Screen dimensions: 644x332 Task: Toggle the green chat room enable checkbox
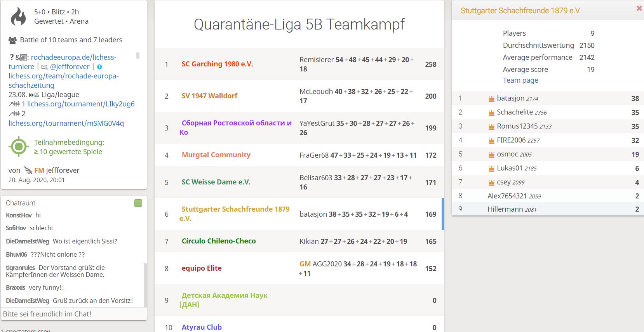click(x=138, y=203)
